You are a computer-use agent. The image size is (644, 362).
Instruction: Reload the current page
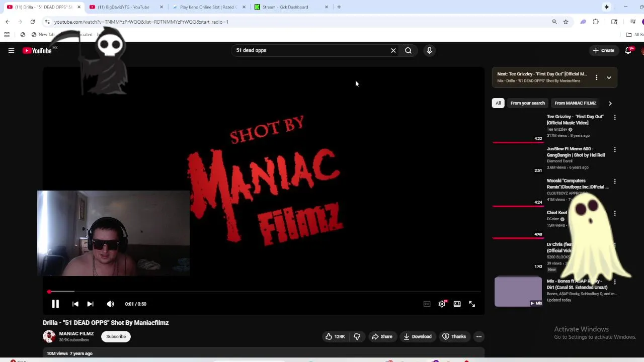[x=33, y=22]
